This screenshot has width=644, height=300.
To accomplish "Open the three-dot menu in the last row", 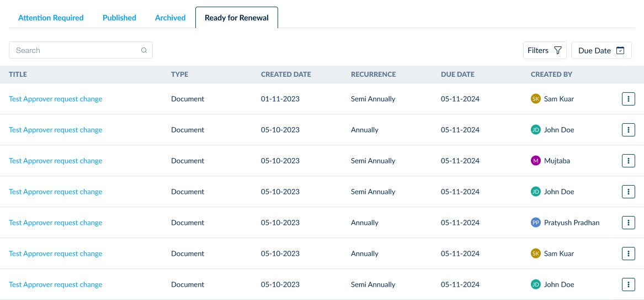I will coord(628,285).
